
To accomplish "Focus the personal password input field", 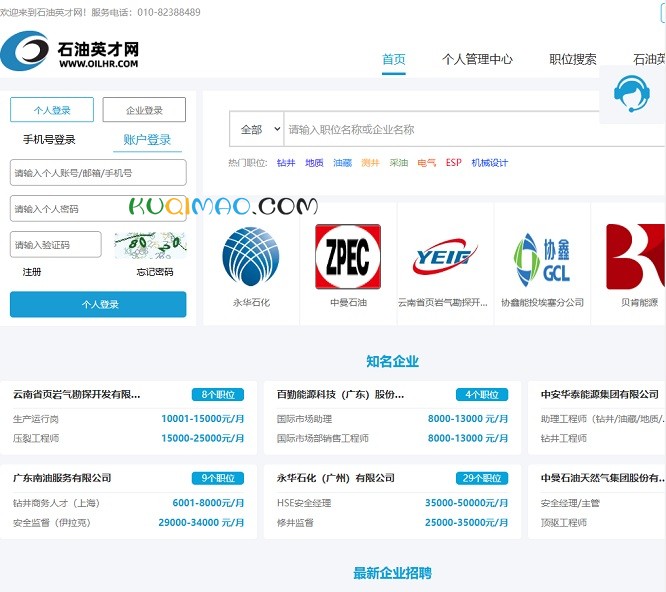I will click(x=98, y=209).
